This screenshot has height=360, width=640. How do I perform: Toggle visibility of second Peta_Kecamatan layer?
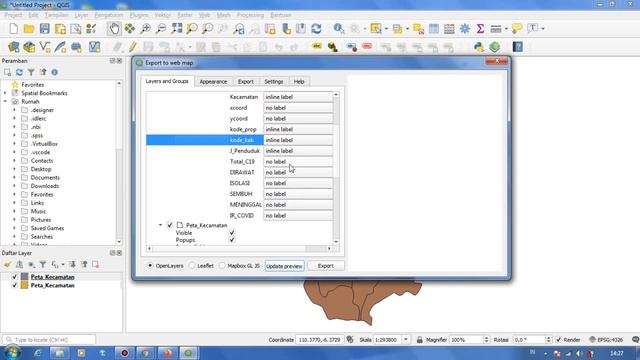(x=15, y=285)
